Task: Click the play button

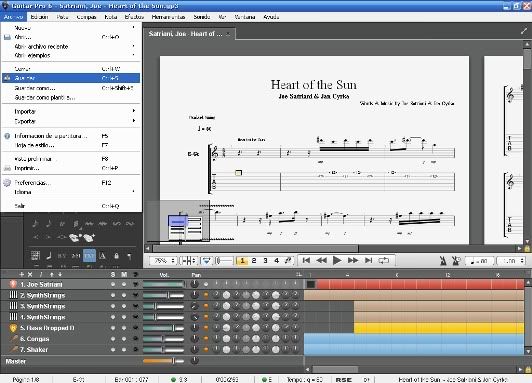Action: tap(337, 261)
